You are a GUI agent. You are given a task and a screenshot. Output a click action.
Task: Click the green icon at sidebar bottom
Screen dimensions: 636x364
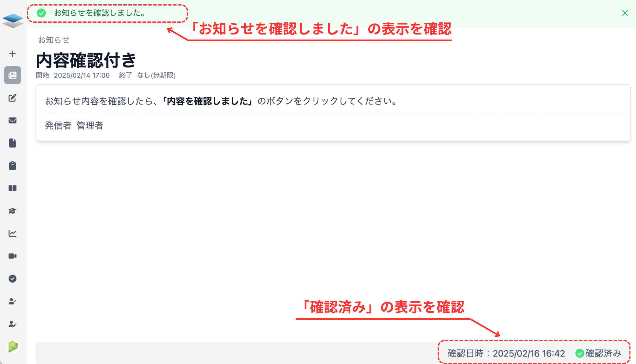click(12, 347)
